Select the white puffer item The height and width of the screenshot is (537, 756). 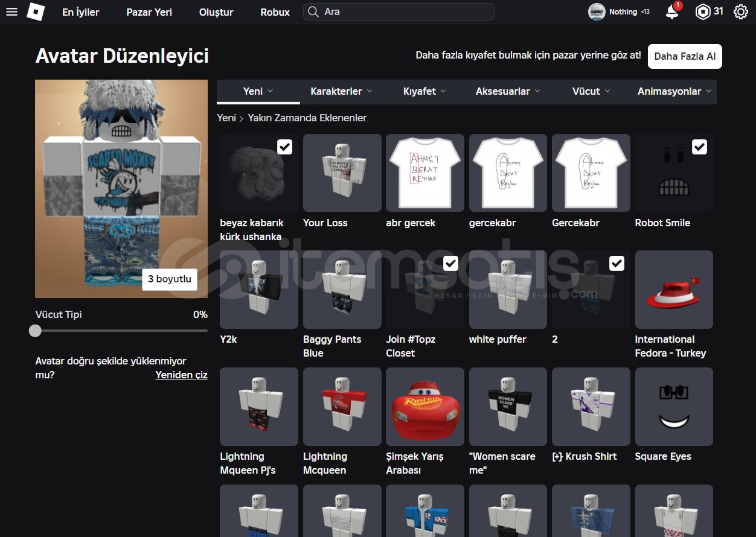(508, 290)
